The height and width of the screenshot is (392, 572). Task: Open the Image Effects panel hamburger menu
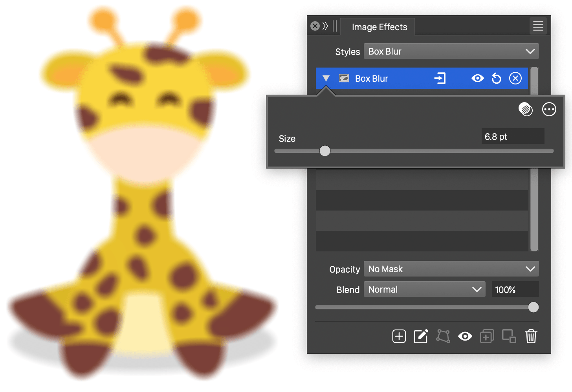pos(538,26)
